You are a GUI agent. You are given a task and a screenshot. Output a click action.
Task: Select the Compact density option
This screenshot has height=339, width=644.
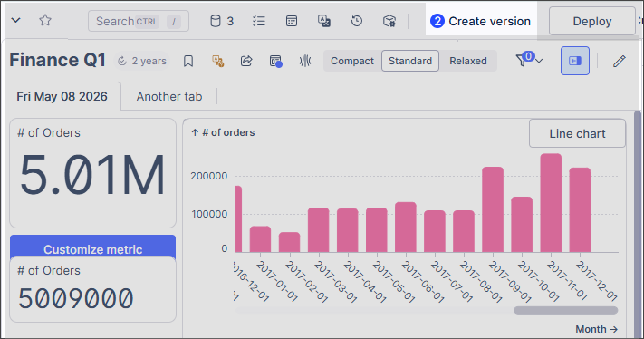click(x=352, y=62)
